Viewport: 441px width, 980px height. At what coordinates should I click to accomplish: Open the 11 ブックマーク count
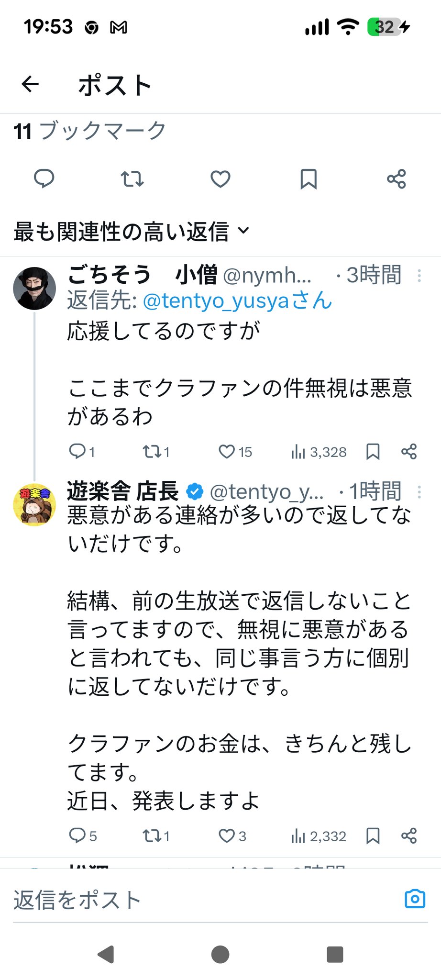point(89,131)
